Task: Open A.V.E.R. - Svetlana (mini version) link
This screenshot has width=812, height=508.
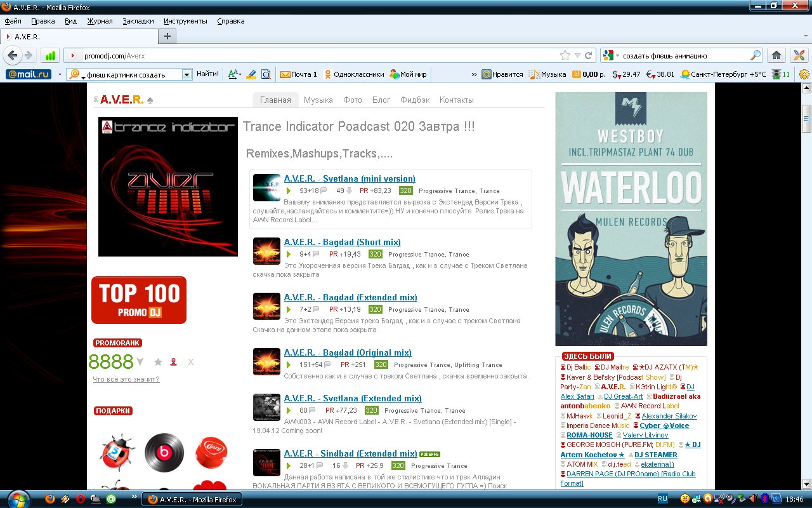Action: (x=350, y=178)
